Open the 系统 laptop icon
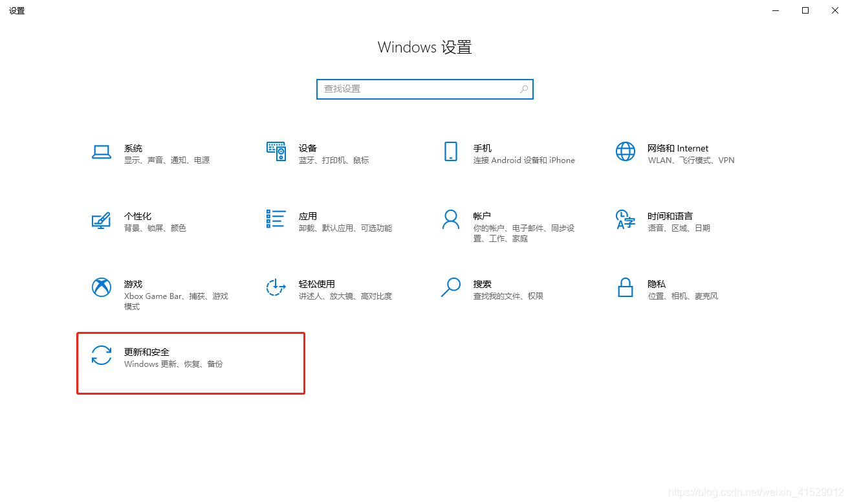Viewport: 850px width, 504px height. [102, 152]
